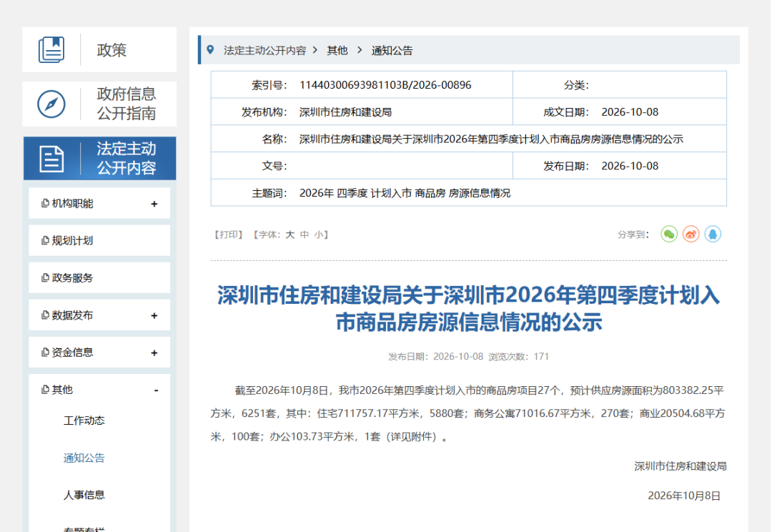Viewport: 772px width, 532px height.
Task: Click the keywords row 2026年 四季度 计划入市
Action: 405,193
